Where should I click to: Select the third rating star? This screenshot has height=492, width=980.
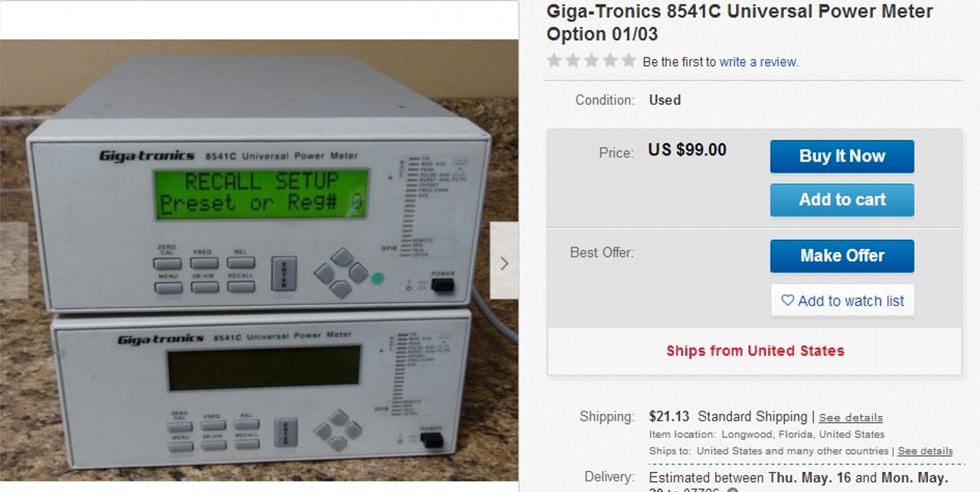(591, 61)
